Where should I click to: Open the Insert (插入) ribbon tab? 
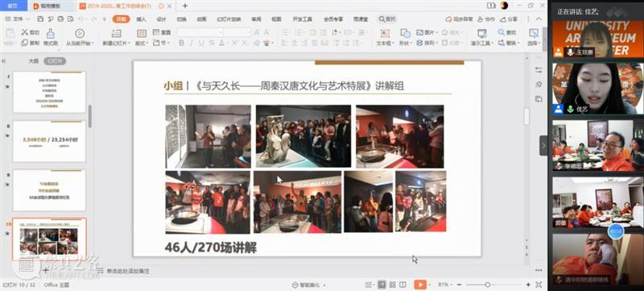click(x=141, y=19)
